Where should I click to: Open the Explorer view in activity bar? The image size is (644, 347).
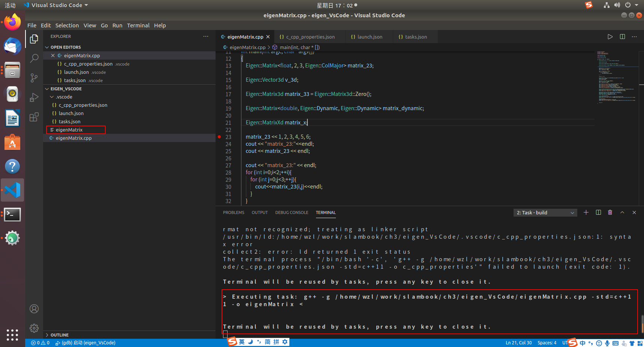34,39
